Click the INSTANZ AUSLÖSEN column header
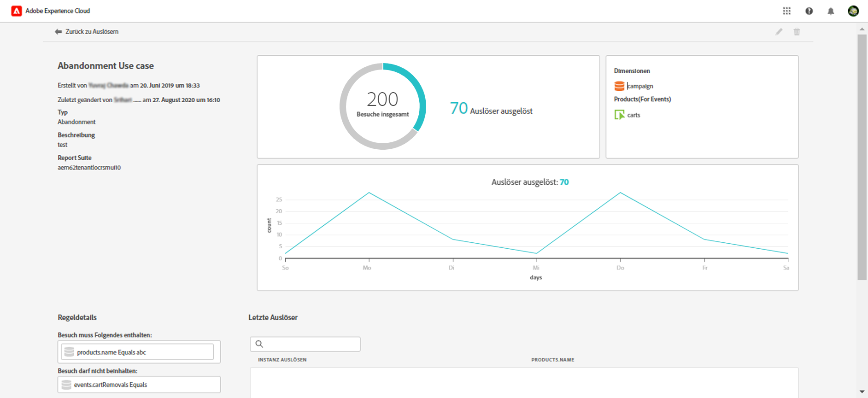 (282, 360)
